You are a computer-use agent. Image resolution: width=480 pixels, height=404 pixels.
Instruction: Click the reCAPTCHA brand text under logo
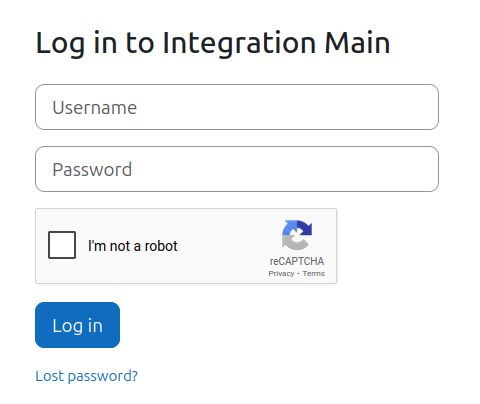tap(297, 261)
